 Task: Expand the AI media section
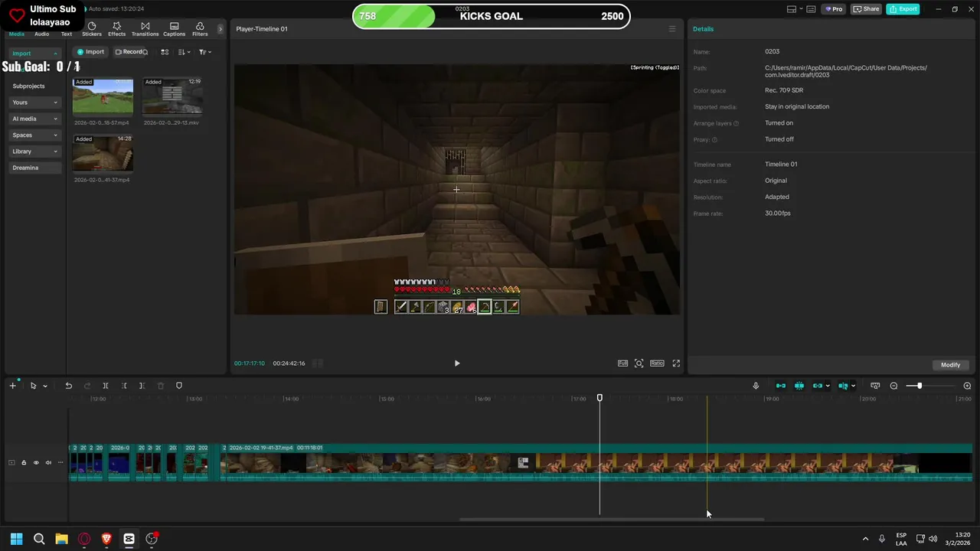pos(35,119)
